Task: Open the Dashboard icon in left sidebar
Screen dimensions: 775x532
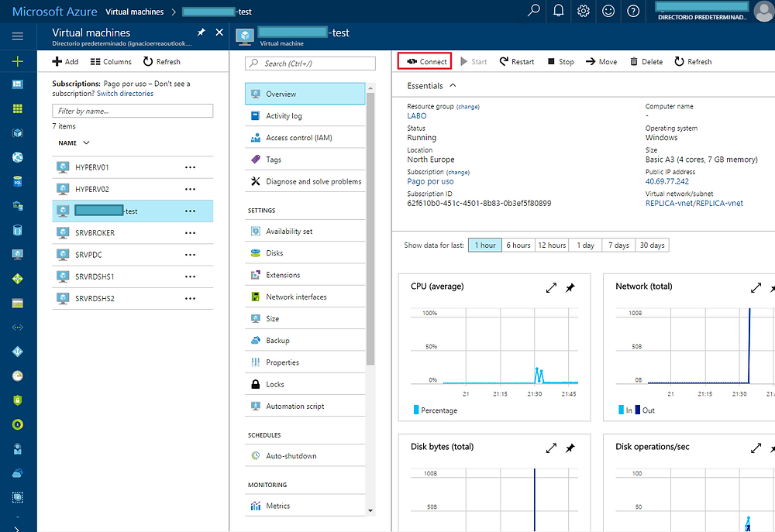Action: 18,84
